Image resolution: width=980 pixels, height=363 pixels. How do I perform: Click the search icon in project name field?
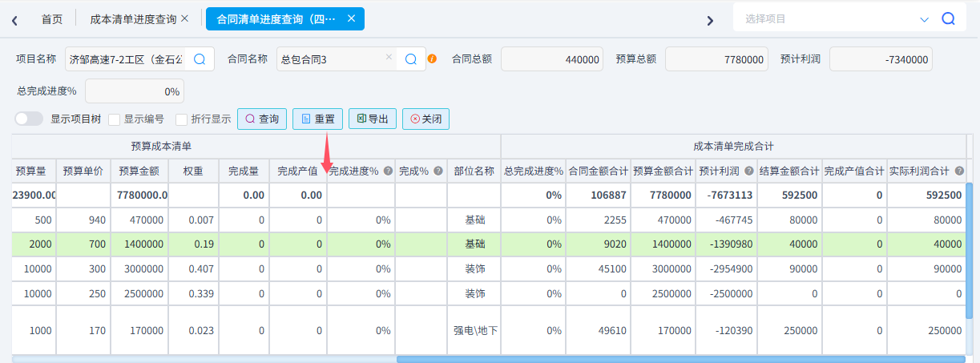[200, 58]
